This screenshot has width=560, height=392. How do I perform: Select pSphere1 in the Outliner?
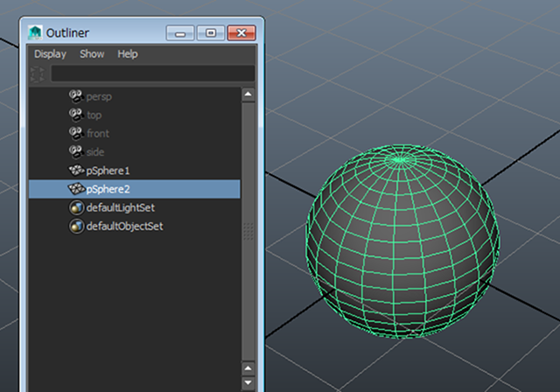point(108,171)
